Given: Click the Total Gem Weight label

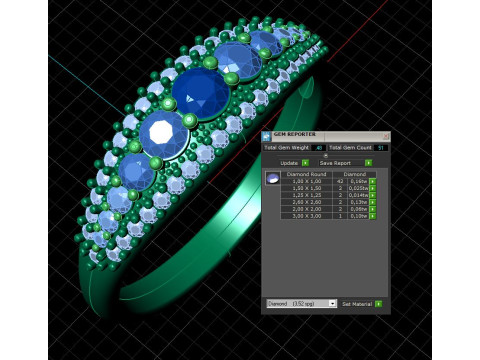Looking at the screenshot, I should tap(286, 148).
